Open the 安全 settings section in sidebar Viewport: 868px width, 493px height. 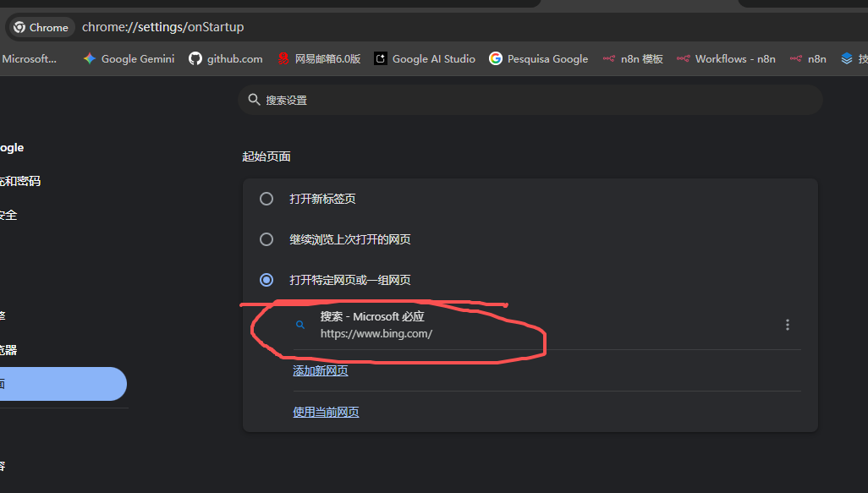coord(8,215)
